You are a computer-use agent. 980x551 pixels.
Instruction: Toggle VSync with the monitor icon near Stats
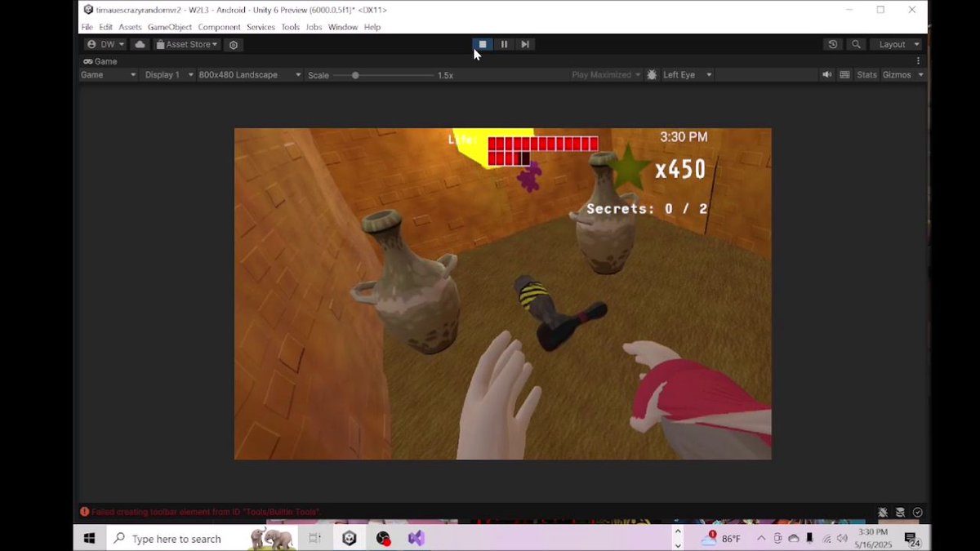pos(844,74)
